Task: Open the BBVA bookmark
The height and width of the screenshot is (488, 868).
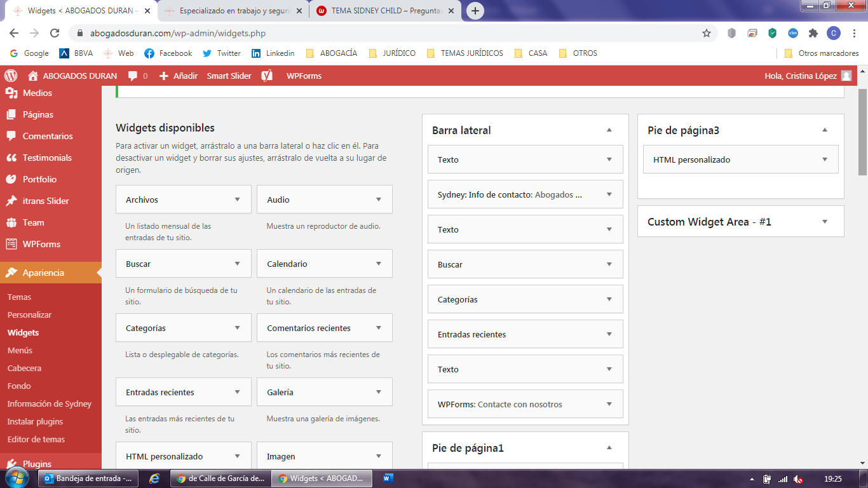Action: pos(76,53)
